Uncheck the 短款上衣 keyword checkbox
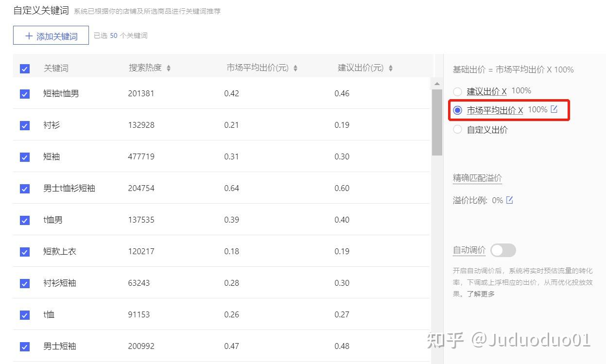Image resolution: width=606 pixels, height=364 pixels. 25,252
